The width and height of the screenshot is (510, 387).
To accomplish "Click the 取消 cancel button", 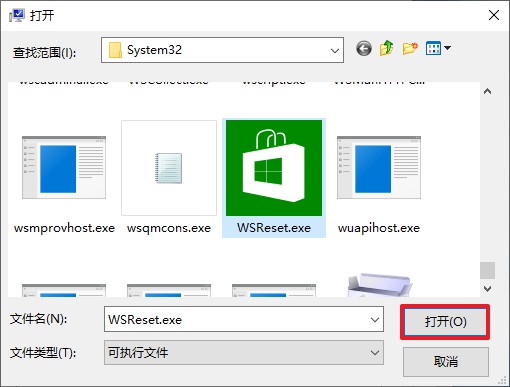I will tap(446, 362).
